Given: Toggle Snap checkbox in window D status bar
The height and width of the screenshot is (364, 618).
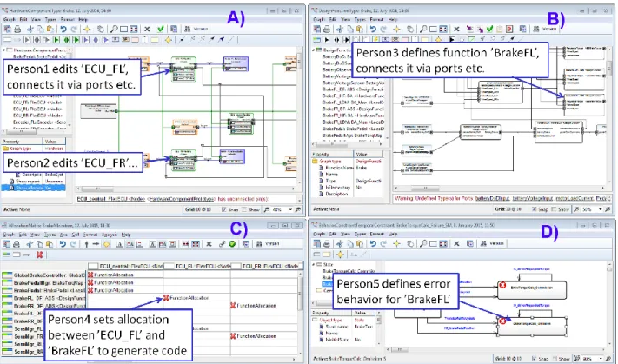Looking at the screenshot, I should tap(534, 358).
